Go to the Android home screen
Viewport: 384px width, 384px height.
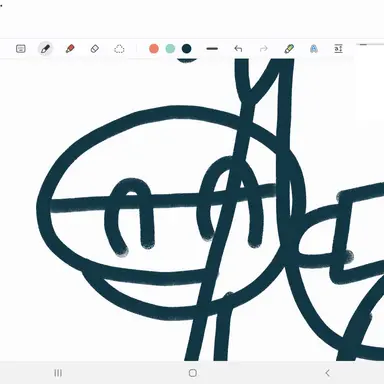click(x=192, y=373)
